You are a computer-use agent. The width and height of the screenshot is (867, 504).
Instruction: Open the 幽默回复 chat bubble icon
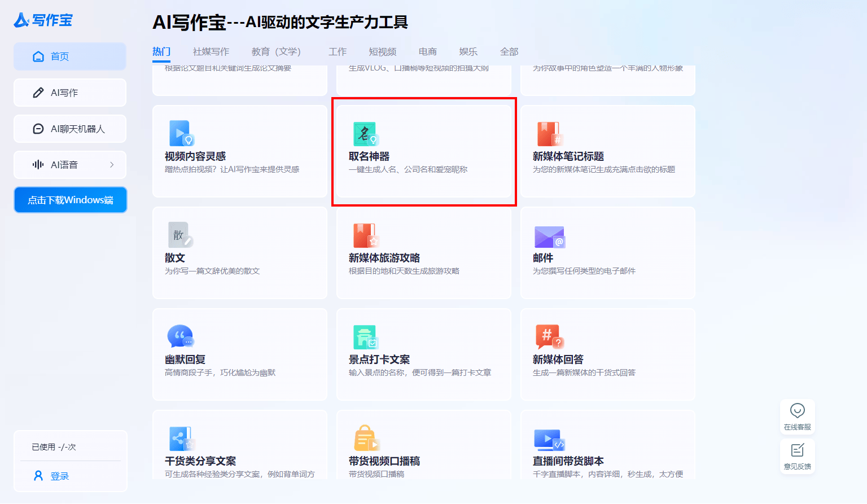[x=180, y=337]
